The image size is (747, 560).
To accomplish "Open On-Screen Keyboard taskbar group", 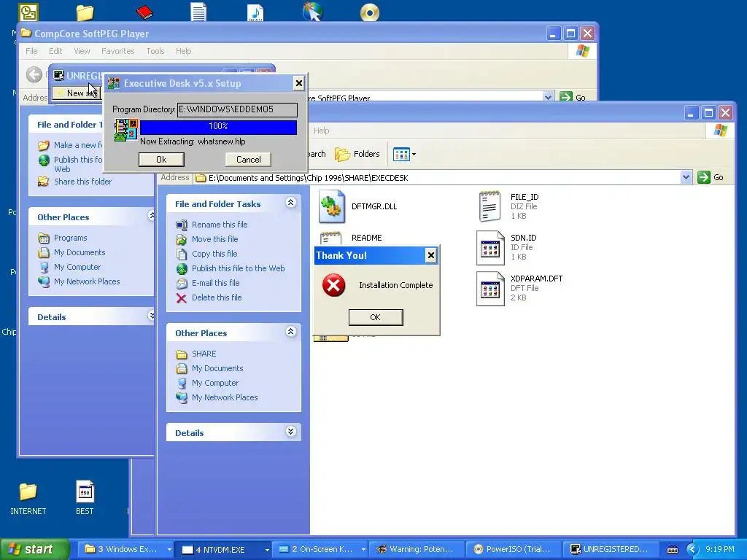I will (x=322, y=549).
